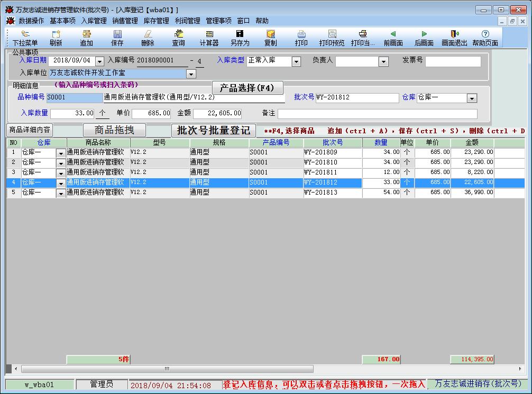The image size is (532, 394).
Task: Open warehouse dropdown in table row 1
Action: (x=61, y=153)
